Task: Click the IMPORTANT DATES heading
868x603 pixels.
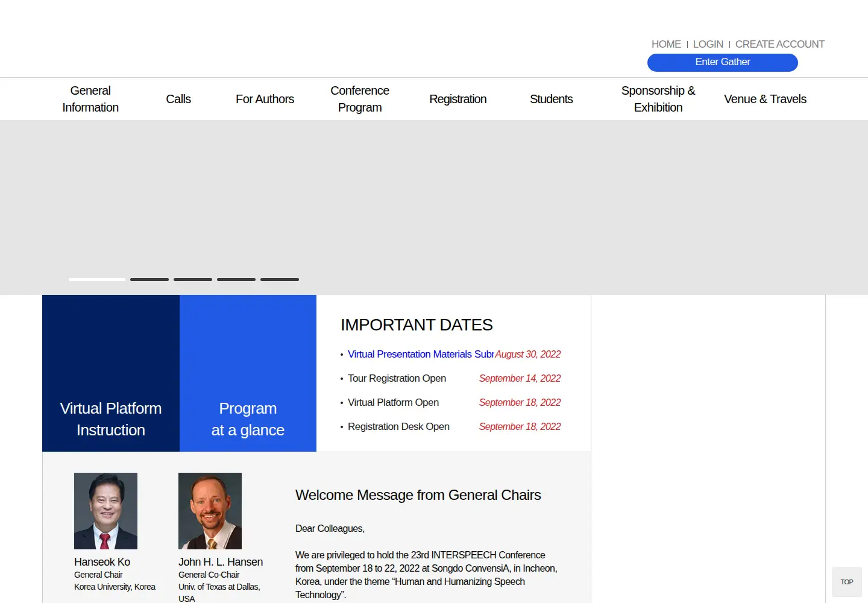Action: click(417, 325)
